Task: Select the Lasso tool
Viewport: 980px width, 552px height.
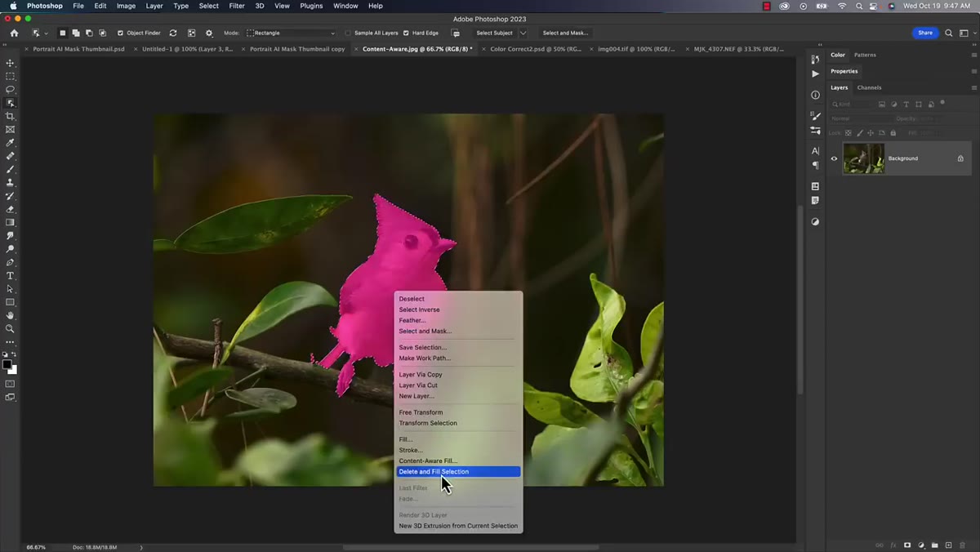Action: point(10,89)
